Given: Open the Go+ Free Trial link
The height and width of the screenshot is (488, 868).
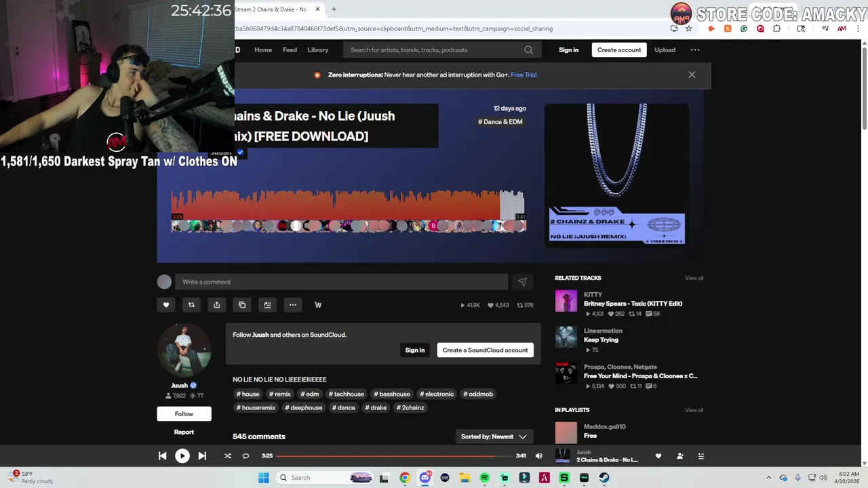Looking at the screenshot, I should pyautogui.click(x=524, y=75).
